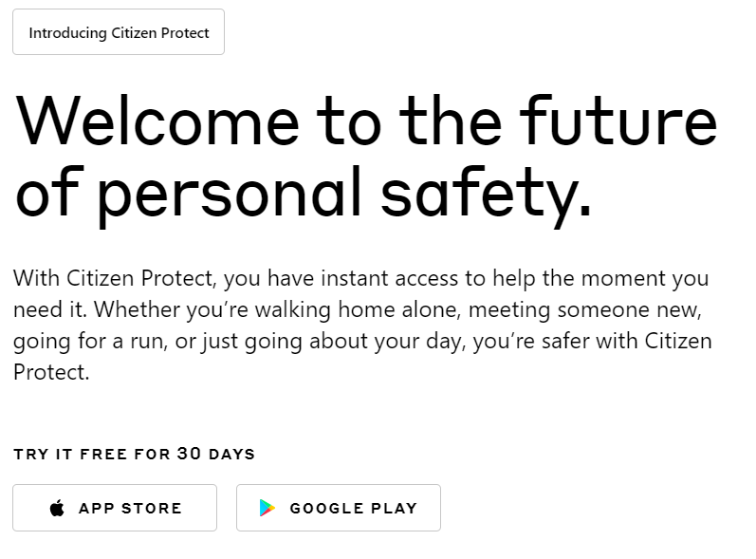Click the phrase going for a run
Viewport: 756px width, 559px height.
90,342
